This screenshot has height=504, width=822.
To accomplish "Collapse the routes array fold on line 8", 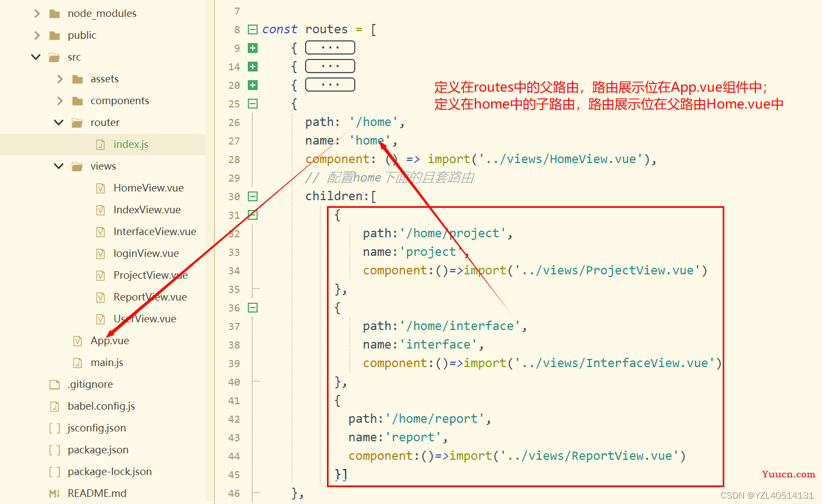I will (253, 29).
